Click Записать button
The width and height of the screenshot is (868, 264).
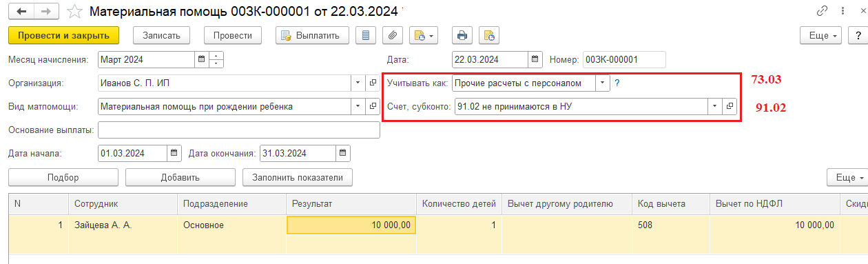(161, 35)
